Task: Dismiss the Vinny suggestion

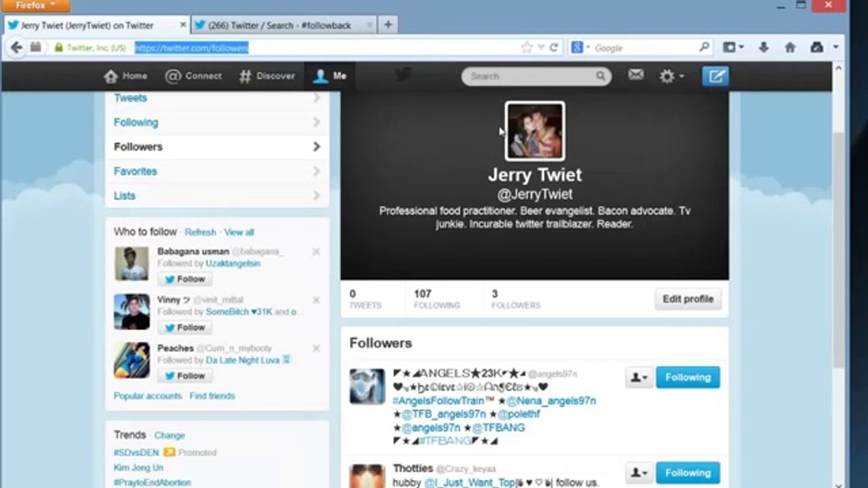Action: [x=316, y=300]
